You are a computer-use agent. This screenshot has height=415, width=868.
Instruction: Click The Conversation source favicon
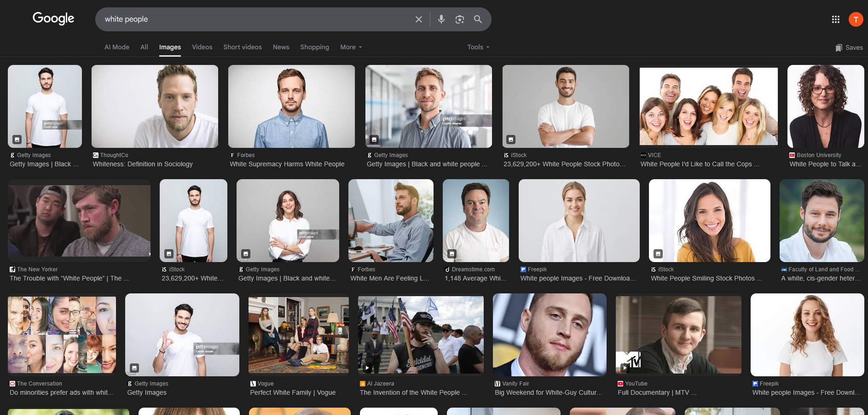12,384
